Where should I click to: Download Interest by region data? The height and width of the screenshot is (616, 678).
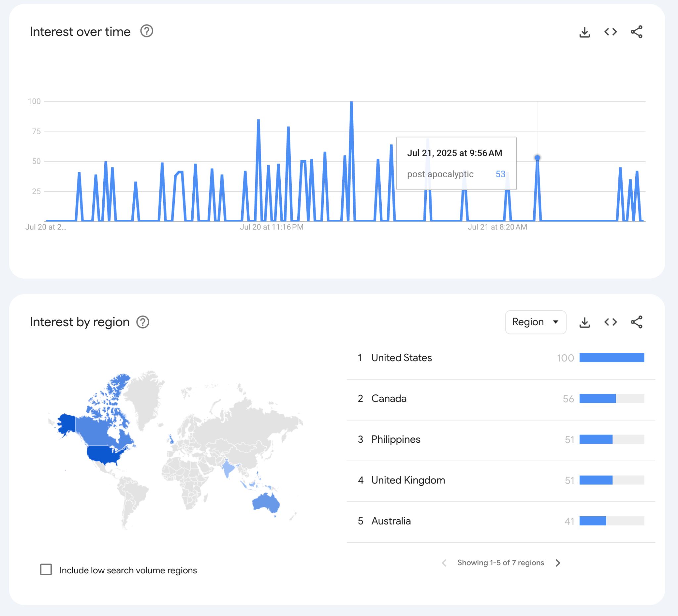pyautogui.click(x=585, y=322)
